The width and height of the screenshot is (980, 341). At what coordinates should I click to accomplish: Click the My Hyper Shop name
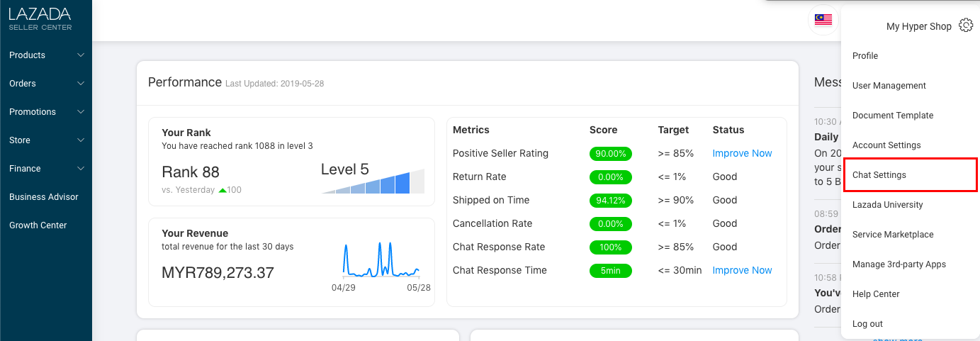[919, 26]
